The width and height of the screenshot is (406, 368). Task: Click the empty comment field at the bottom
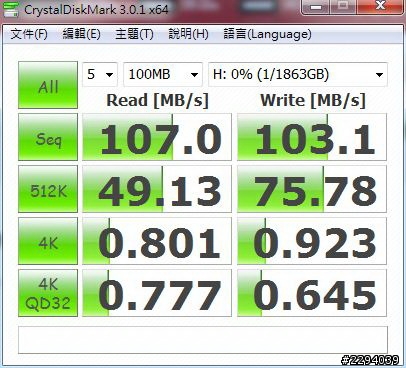[x=203, y=340]
